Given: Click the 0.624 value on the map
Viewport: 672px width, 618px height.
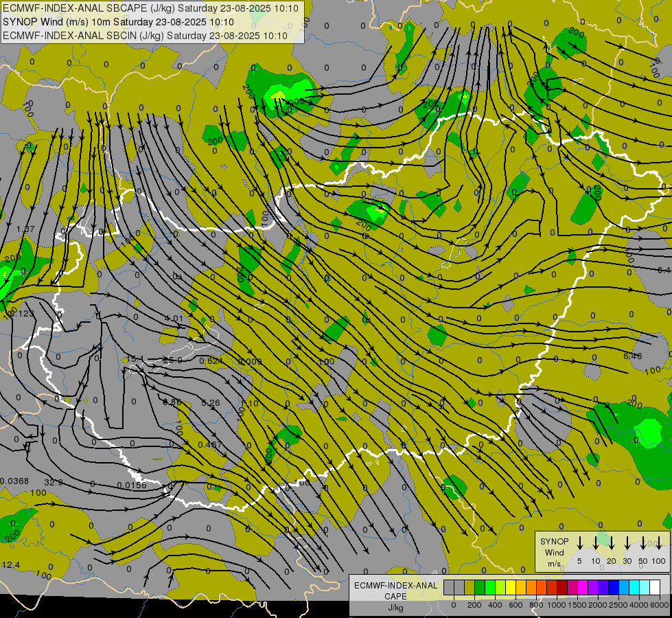Looking at the screenshot, I should click(x=211, y=361).
